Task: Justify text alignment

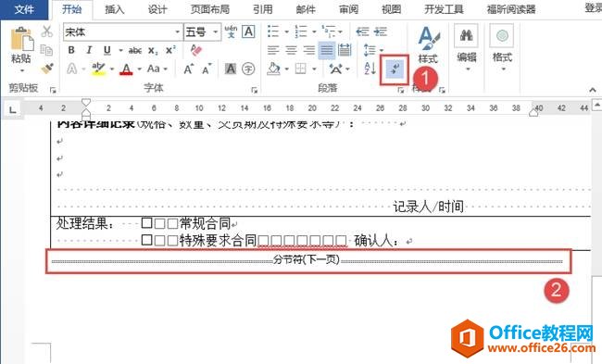Action: (327, 50)
